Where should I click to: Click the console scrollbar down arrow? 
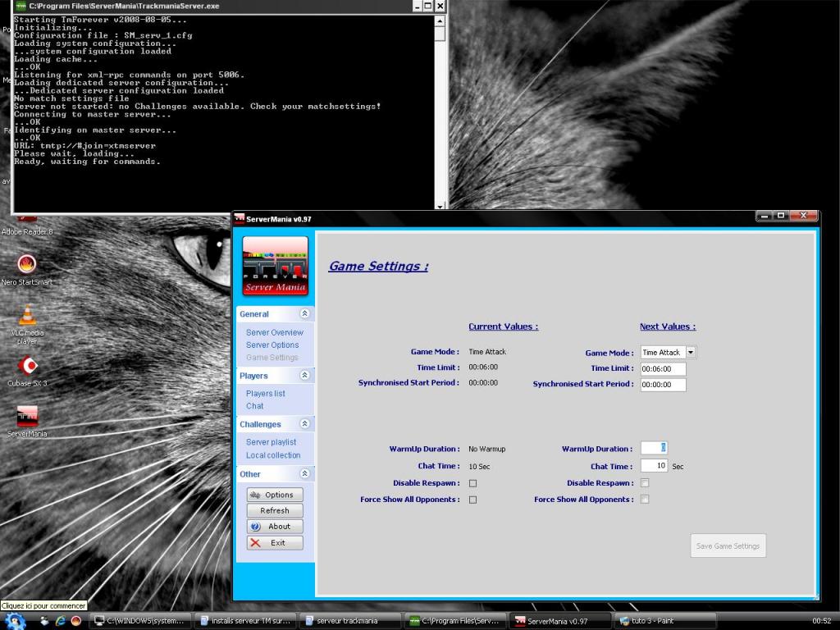click(x=440, y=206)
